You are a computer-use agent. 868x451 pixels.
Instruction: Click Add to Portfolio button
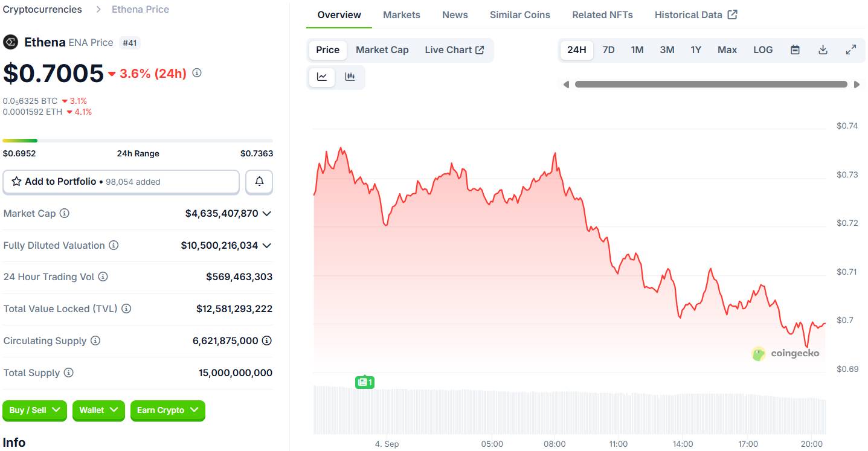121,182
